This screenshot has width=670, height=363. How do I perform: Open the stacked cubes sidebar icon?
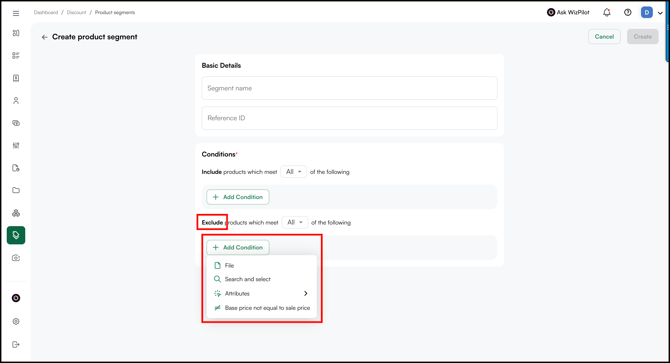[x=16, y=213]
